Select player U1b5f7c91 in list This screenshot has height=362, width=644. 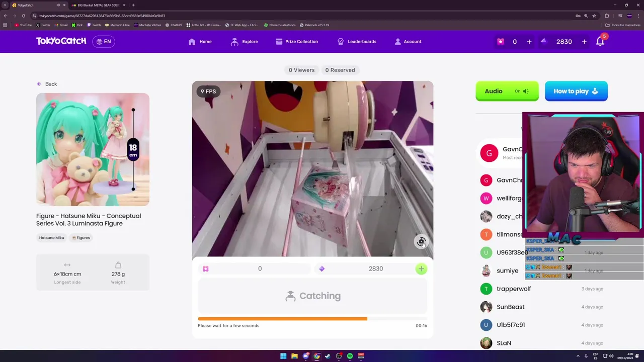[x=542, y=325]
